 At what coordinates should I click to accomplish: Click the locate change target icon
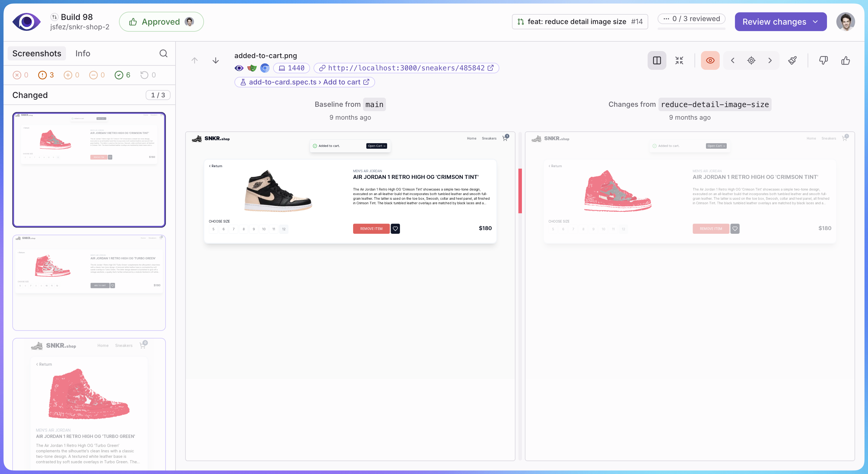(751, 61)
